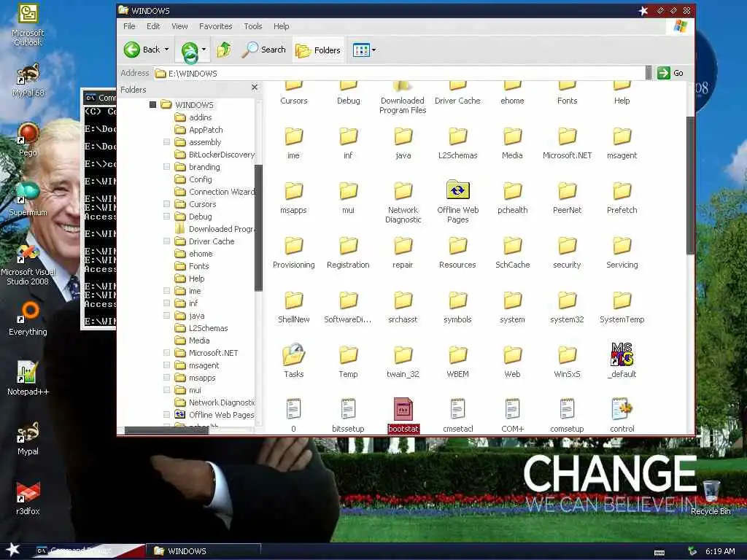Select the SoftwareDi... folder icon
747x560 pixels.
click(348, 300)
